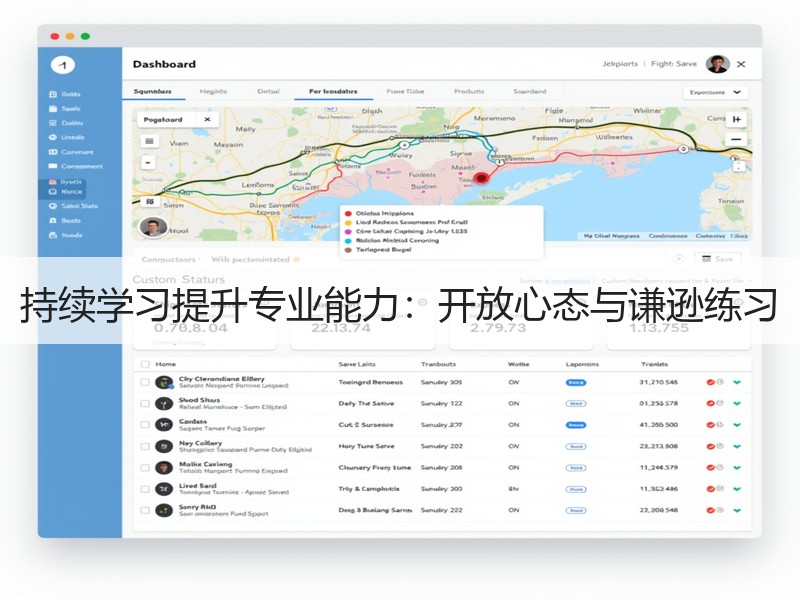Close the header panel with X

click(x=741, y=64)
